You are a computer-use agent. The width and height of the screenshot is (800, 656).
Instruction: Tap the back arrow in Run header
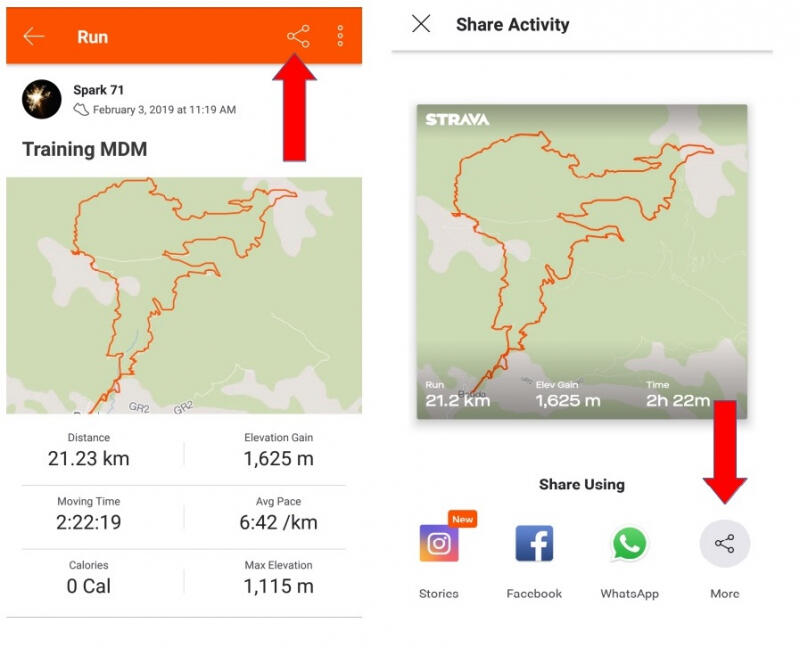[34, 37]
